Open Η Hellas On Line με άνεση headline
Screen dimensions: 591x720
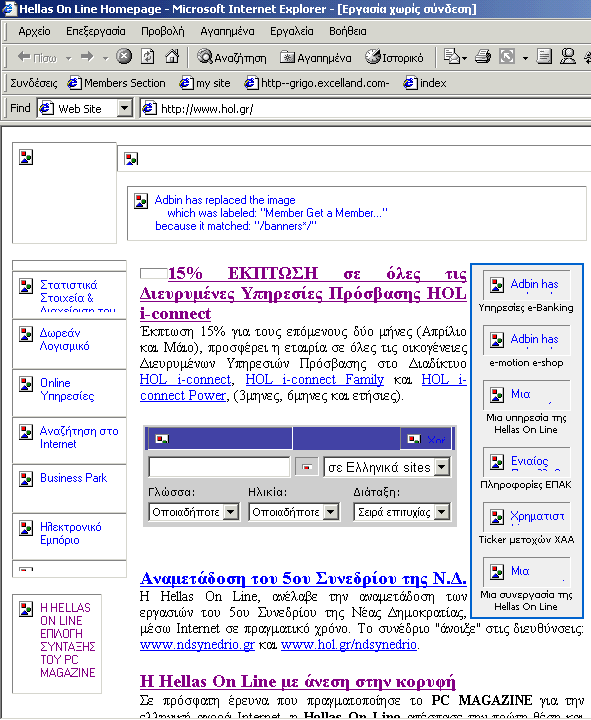[298, 681]
